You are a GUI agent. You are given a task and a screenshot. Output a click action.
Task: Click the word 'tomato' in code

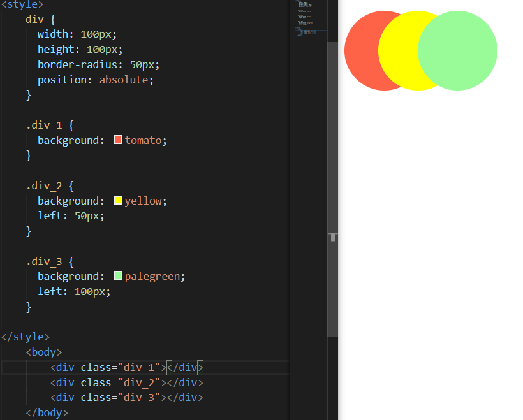pos(144,140)
